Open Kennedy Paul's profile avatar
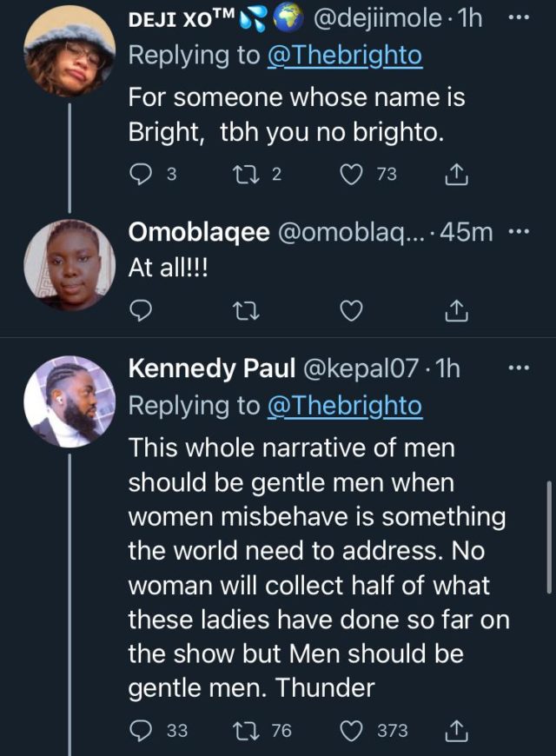 69,401
